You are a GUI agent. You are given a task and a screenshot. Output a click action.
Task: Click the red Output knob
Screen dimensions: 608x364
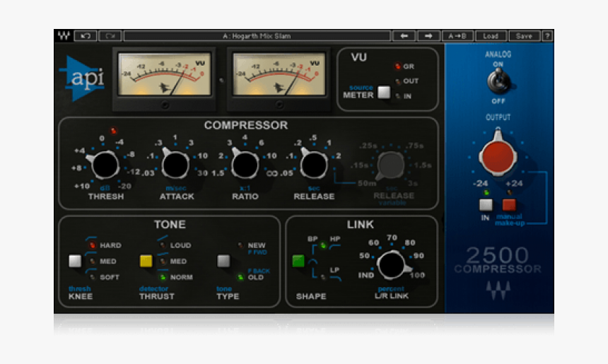point(498,155)
